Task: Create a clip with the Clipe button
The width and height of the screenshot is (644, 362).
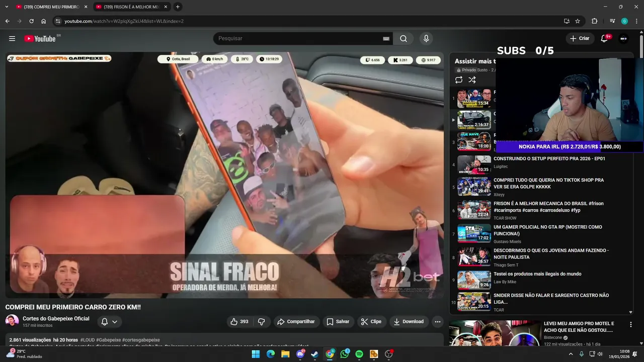Action: click(371, 322)
